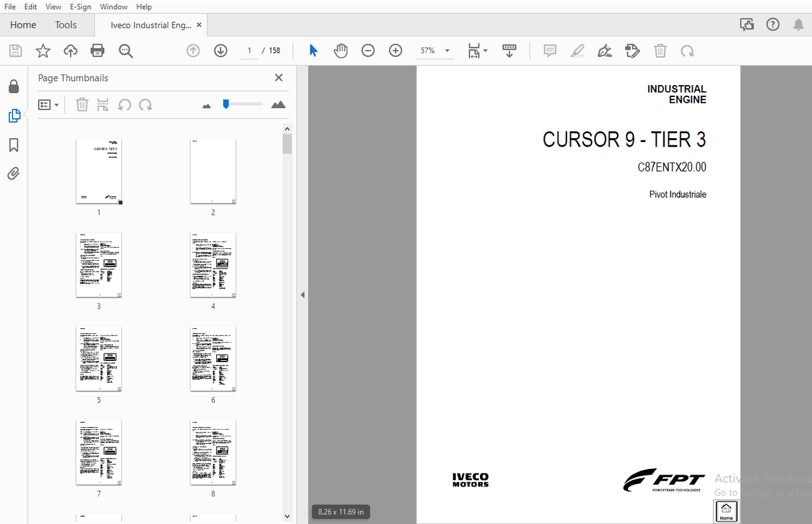Viewport: 812px width, 524px height.
Task: Switch to the Tools tab
Action: (x=65, y=24)
